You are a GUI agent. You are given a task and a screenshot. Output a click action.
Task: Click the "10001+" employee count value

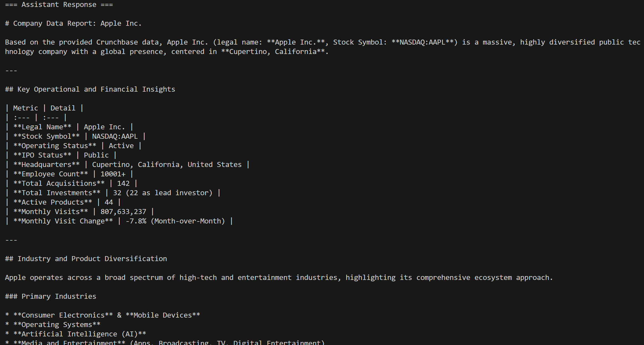point(113,174)
